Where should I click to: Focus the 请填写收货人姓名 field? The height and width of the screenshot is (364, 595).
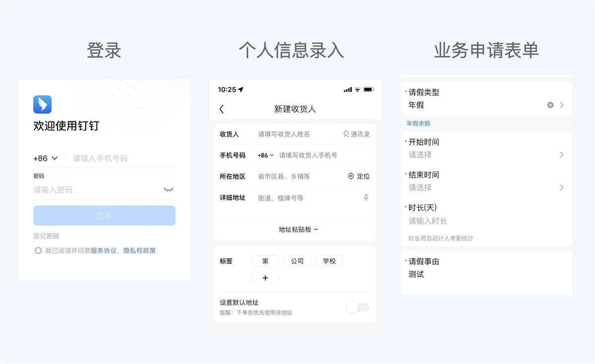point(284,134)
